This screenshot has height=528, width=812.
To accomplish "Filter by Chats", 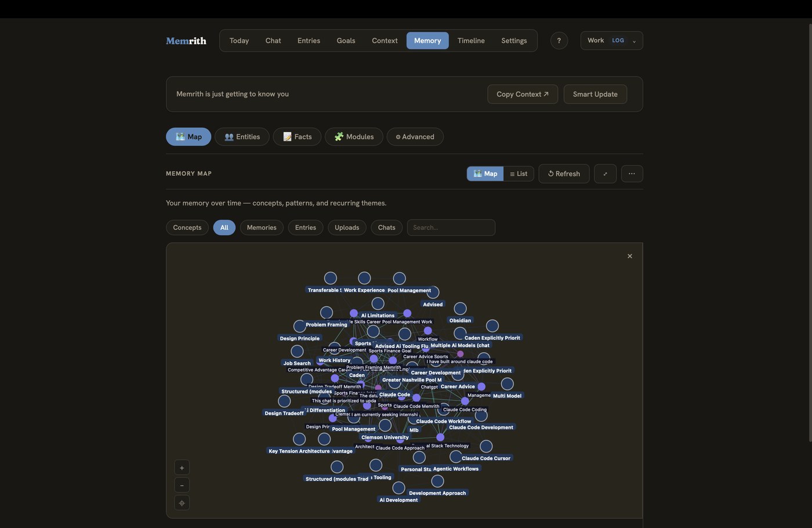I will pos(386,227).
